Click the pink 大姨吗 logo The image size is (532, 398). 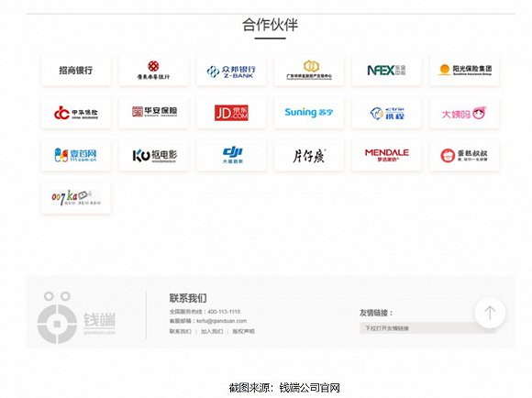pyautogui.click(x=464, y=113)
